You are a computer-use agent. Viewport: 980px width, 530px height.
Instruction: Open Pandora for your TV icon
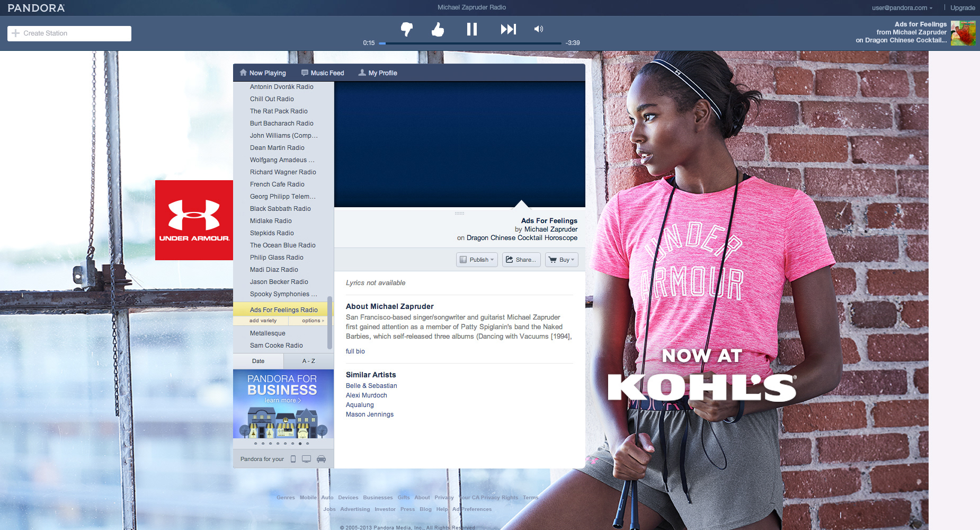pyautogui.click(x=306, y=459)
